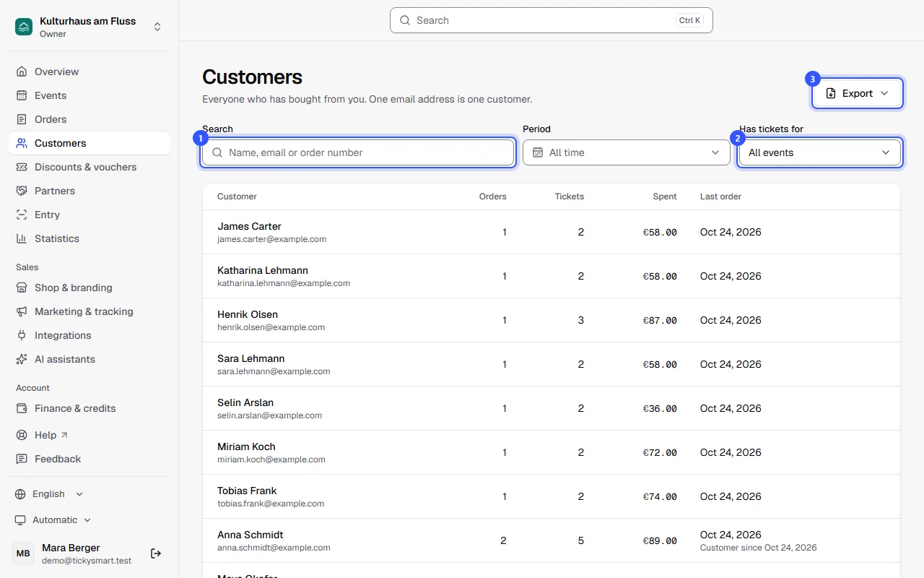
Task: Click the €74.00 amount for Tobias Frank
Action: point(660,496)
